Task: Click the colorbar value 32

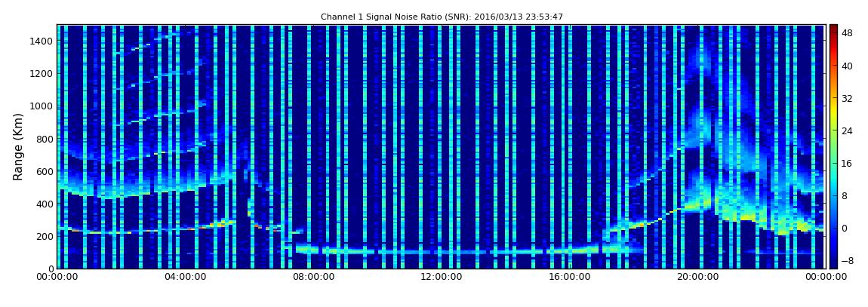Action: [x=847, y=99]
